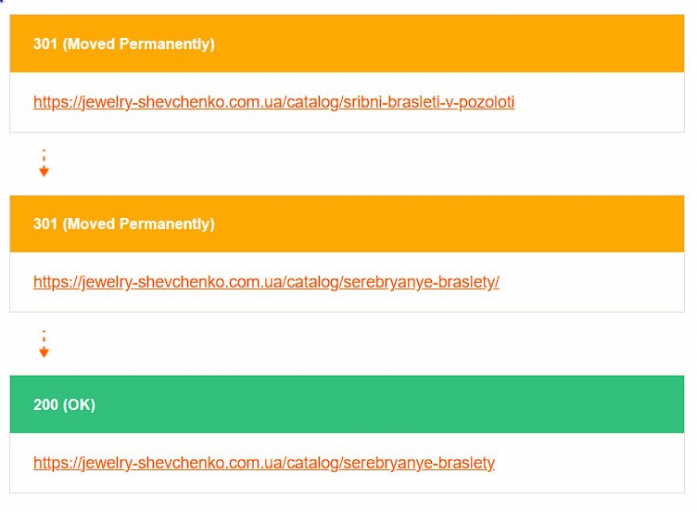Click the small blue mark in the top-left corner
Screen dimensions: 697x512
pyautogui.click(x=1, y=1)
